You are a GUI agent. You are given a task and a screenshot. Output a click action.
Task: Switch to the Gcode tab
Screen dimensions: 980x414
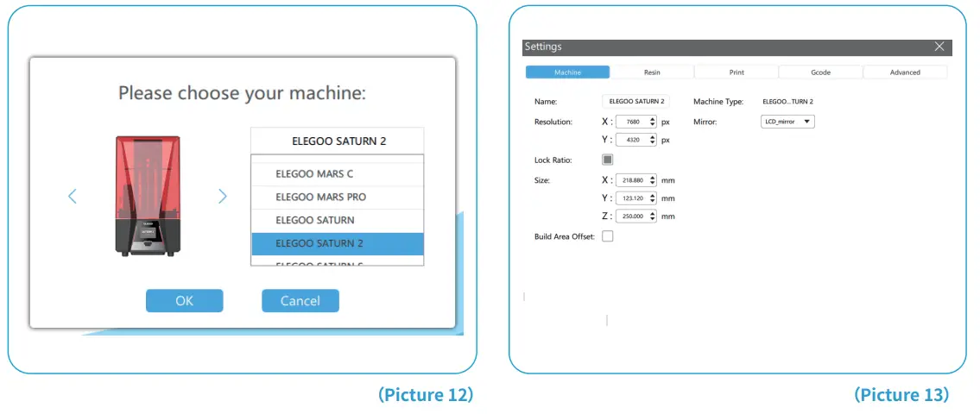820,72
